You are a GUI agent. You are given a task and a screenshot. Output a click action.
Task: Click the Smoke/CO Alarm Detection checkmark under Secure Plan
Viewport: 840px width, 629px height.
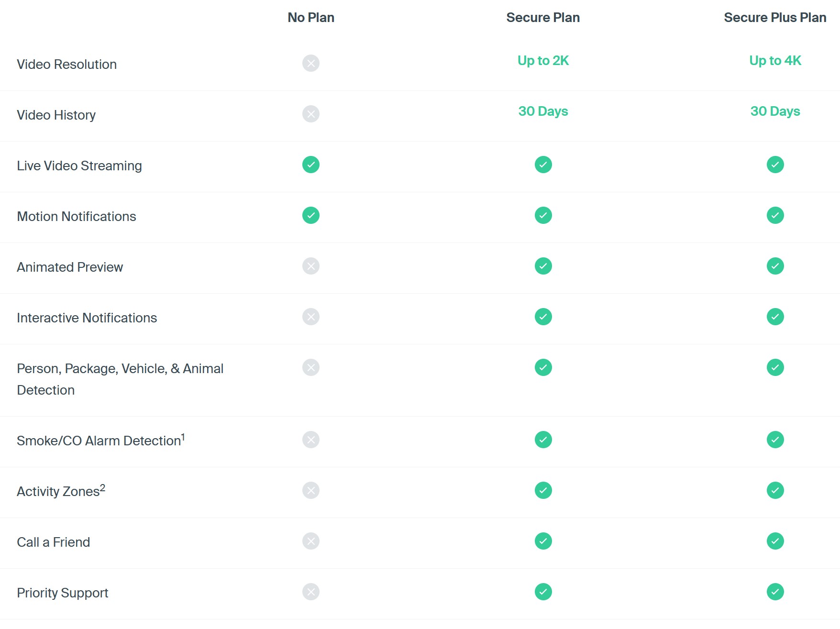(x=543, y=440)
